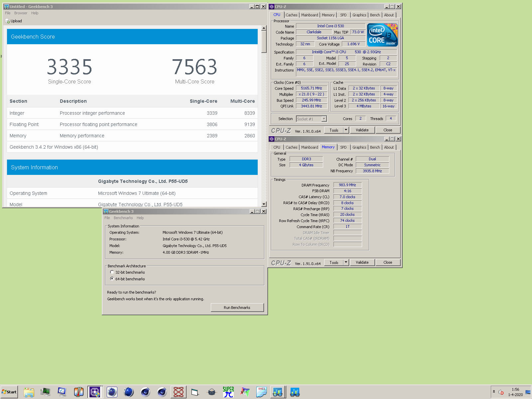Click the Upload icon in the Geekbench results window
Viewport: 532px width, 399px height.
7,21
